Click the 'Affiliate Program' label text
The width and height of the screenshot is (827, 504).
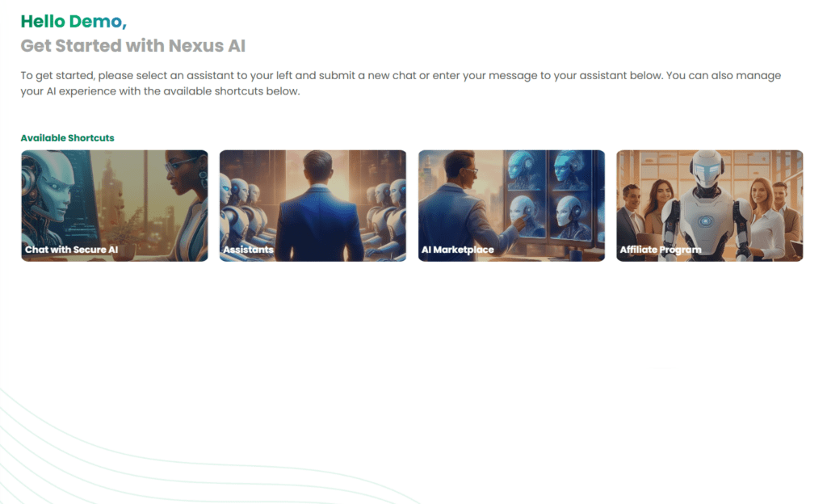661,250
